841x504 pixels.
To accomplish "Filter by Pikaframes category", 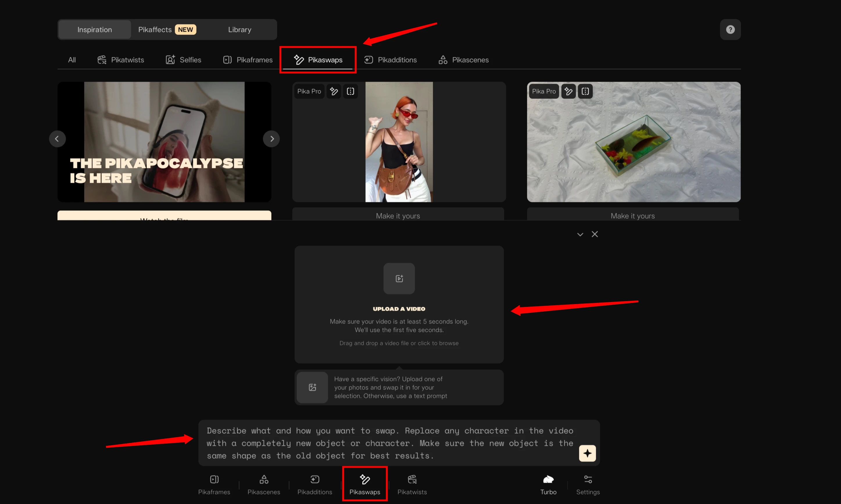I will pos(248,60).
